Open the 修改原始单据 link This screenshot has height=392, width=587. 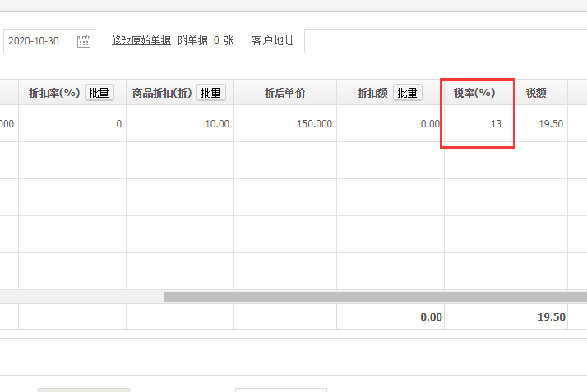(141, 40)
